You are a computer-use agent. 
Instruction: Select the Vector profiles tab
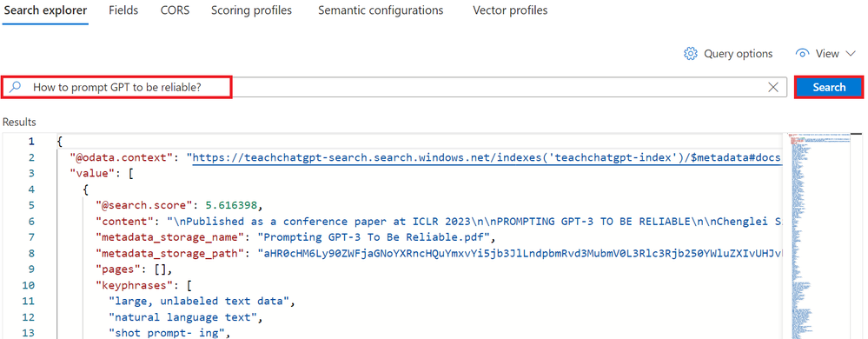(510, 10)
